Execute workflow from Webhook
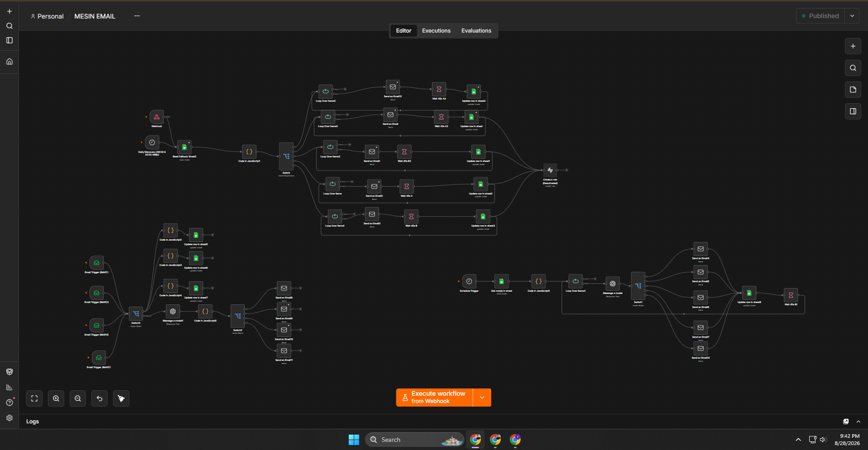 pos(434,398)
